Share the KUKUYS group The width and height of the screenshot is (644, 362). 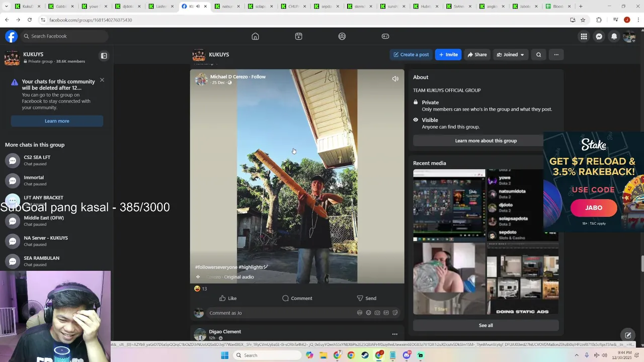(x=477, y=54)
